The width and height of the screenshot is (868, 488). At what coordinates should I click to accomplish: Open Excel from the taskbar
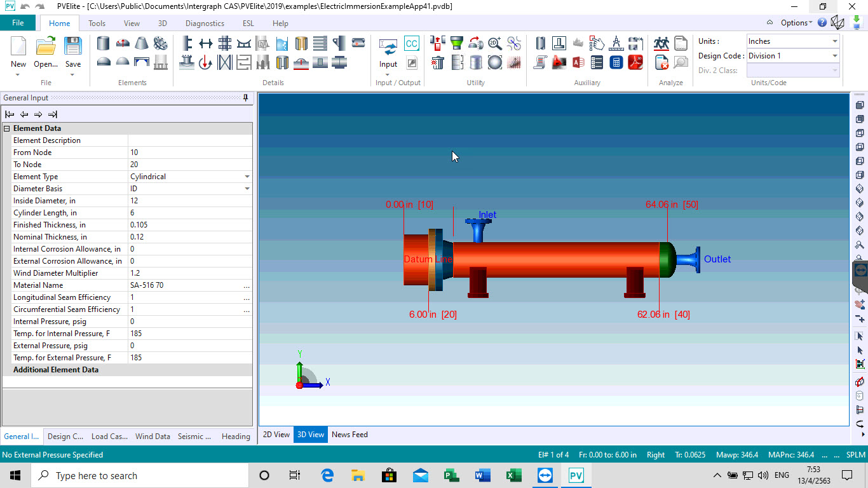pyautogui.click(x=514, y=475)
